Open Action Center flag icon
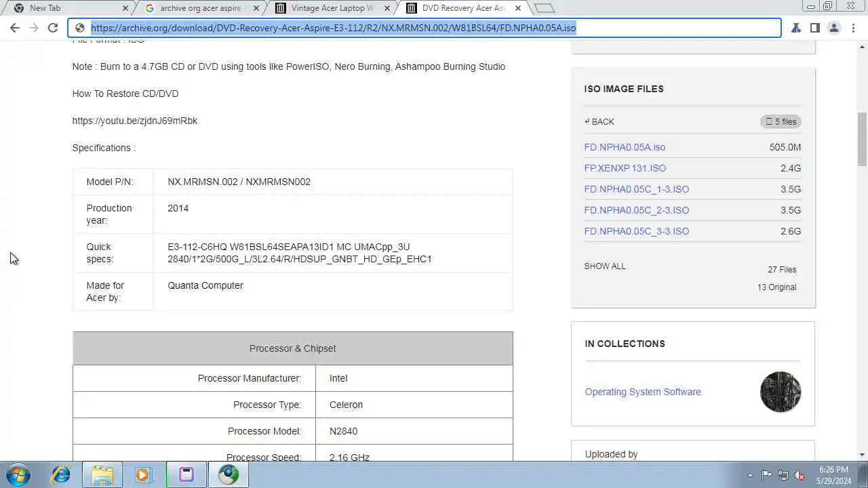 pyautogui.click(x=766, y=475)
